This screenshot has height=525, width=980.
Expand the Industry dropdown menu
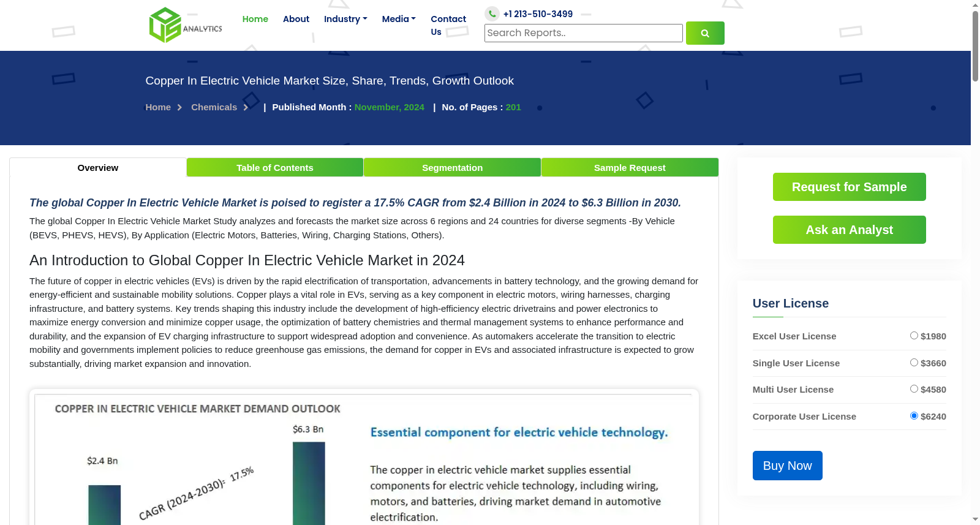[345, 19]
